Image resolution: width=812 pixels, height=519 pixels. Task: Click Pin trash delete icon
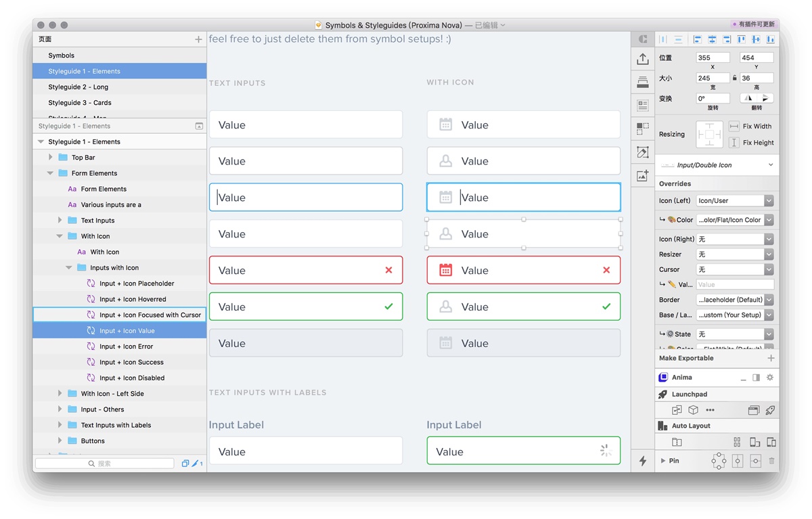[x=772, y=461]
